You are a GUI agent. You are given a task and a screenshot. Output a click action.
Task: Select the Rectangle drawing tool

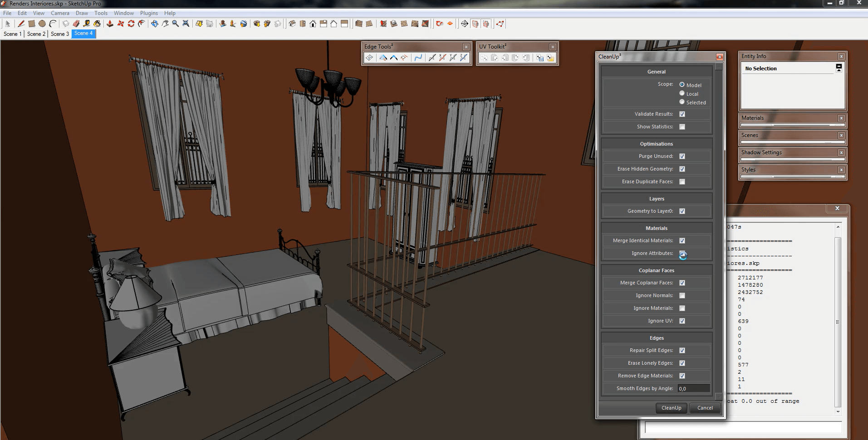pos(31,24)
